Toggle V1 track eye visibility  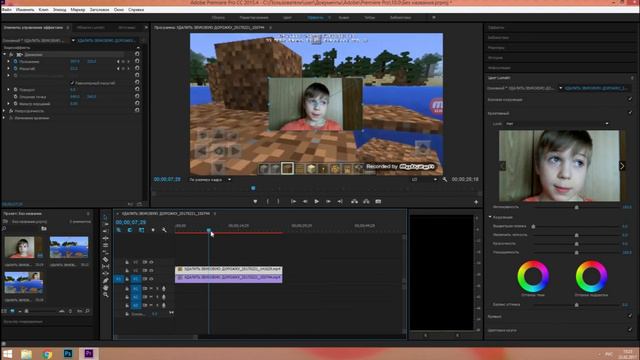pyautogui.click(x=151, y=279)
